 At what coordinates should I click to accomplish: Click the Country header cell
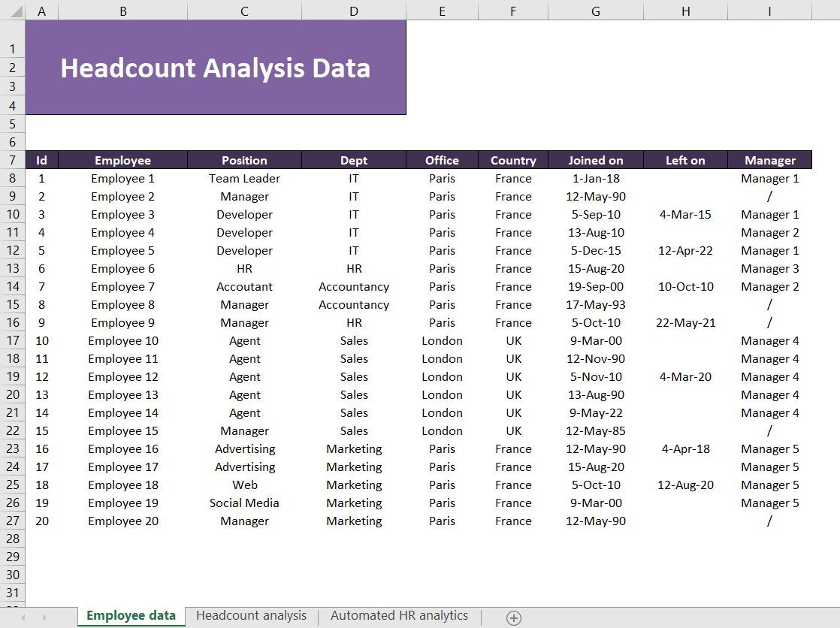pos(513,160)
